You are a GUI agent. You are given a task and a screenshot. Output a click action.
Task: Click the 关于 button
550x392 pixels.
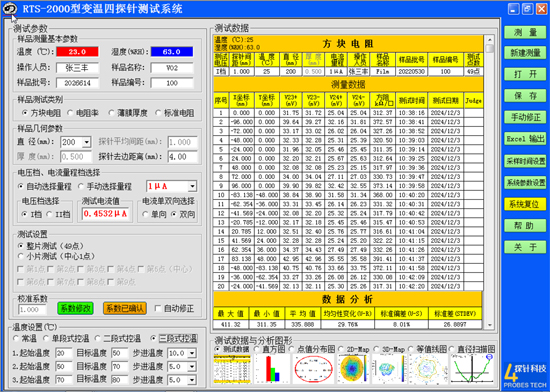pos(525,247)
